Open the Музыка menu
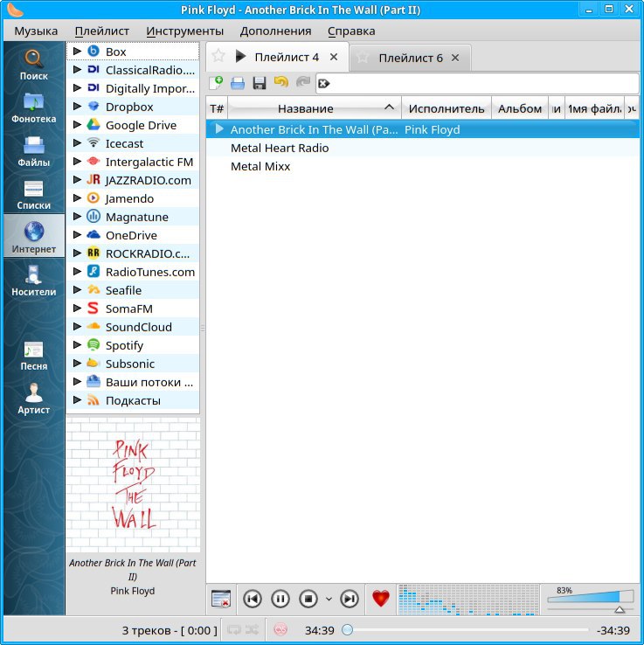 [36, 31]
